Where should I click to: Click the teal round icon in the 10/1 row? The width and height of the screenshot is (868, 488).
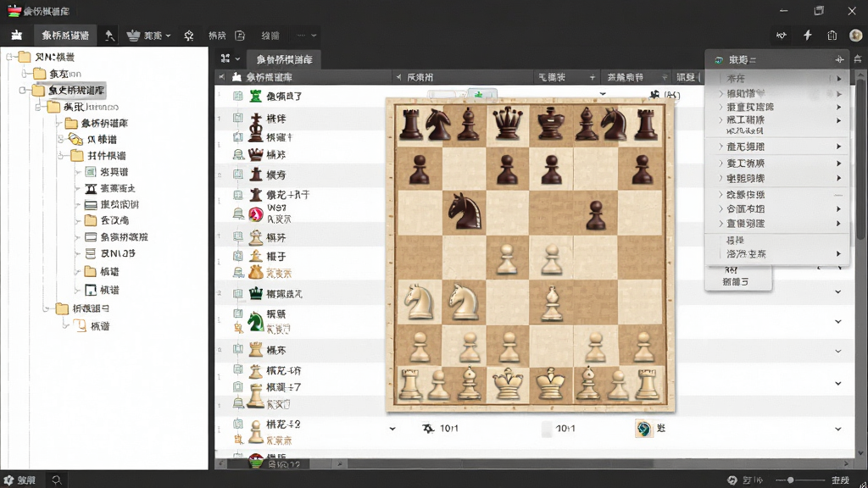point(643,428)
